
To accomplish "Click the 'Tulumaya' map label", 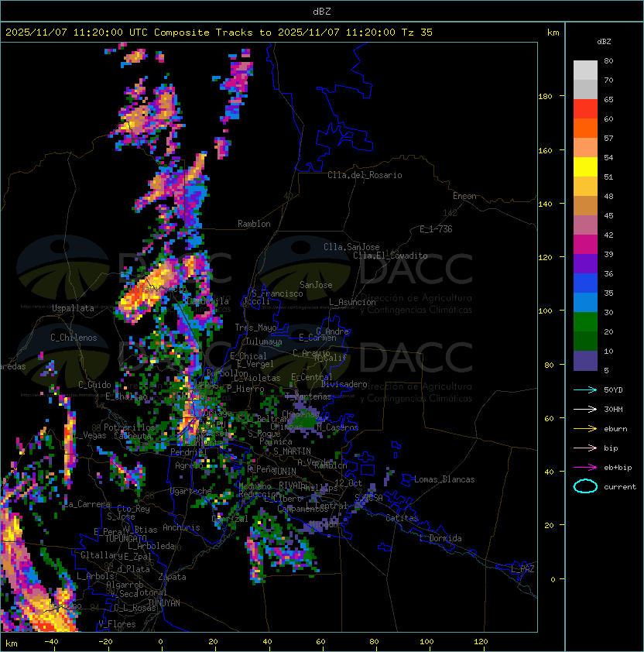I will [x=264, y=341].
